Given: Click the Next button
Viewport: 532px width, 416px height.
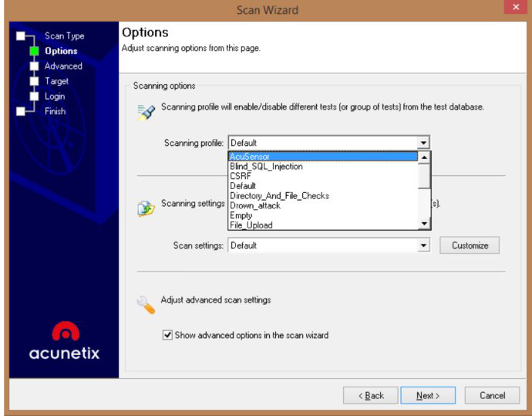Looking at the screenshot, I should tap(428, 396).
